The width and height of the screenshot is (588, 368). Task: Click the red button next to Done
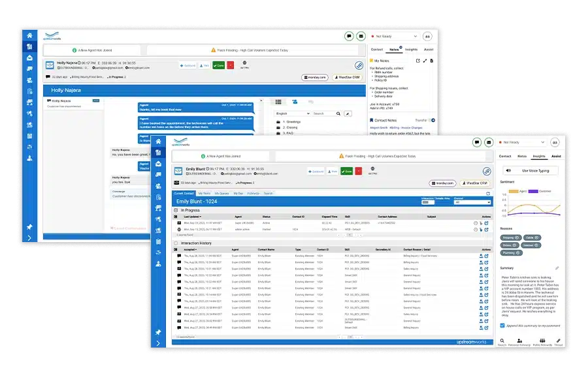click(x=359, y=171)
